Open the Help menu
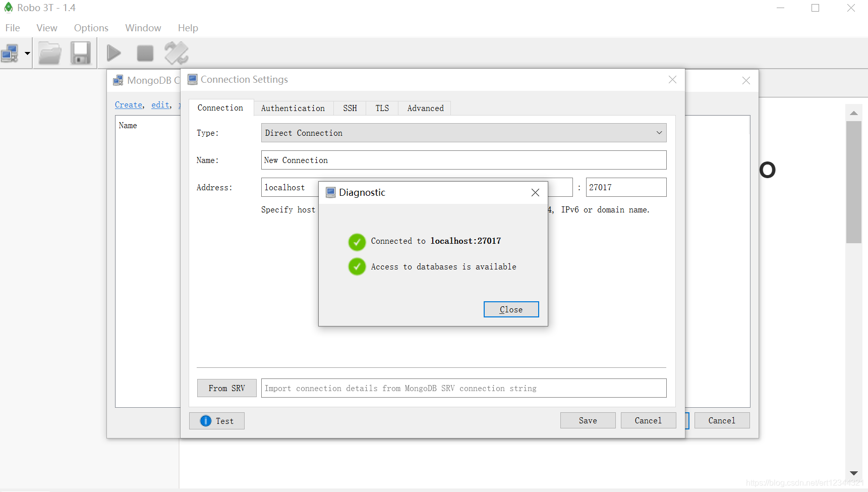 tap(188, 28)
